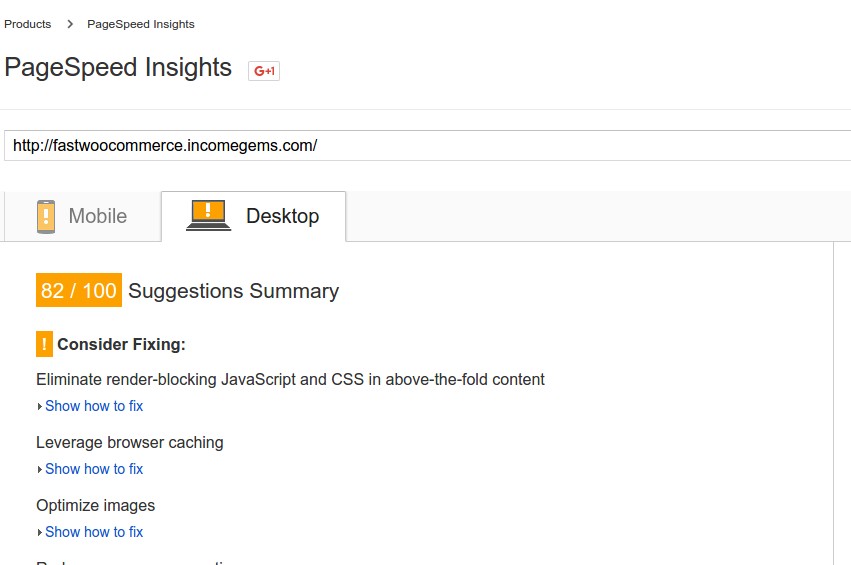The image size is (851, 565).
Task: Click the Optimize images text
Action: [96, 506]
